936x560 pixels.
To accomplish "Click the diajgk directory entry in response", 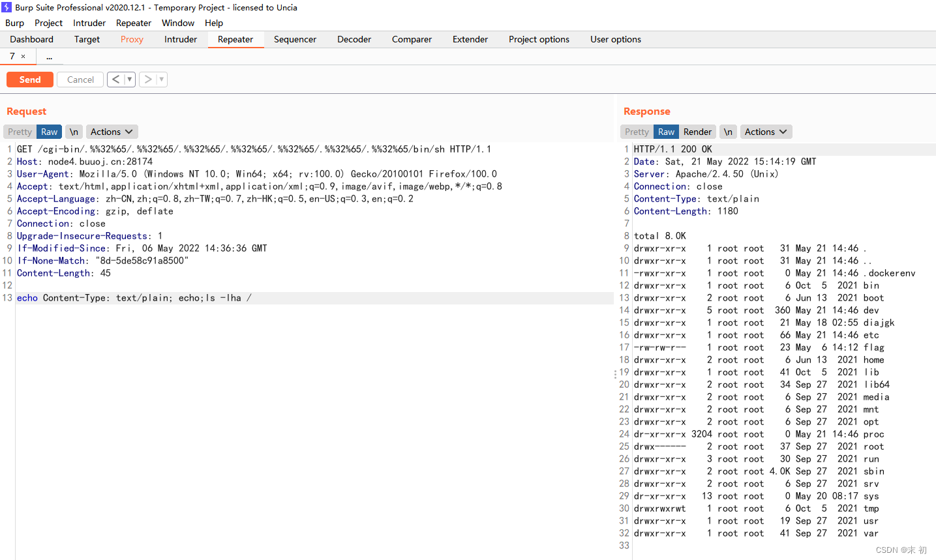I will (x=879, y=323).
